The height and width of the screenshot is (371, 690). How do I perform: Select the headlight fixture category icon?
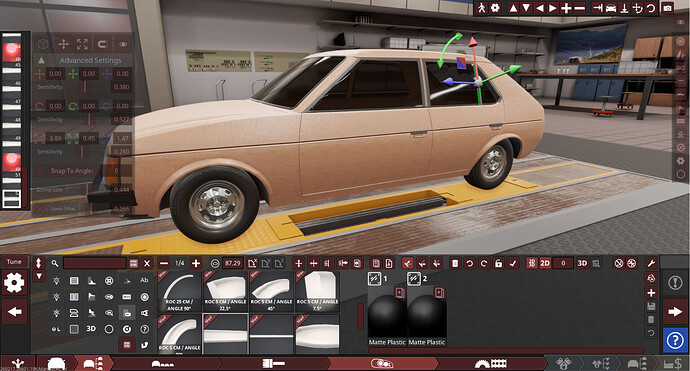tap(56, 280)
